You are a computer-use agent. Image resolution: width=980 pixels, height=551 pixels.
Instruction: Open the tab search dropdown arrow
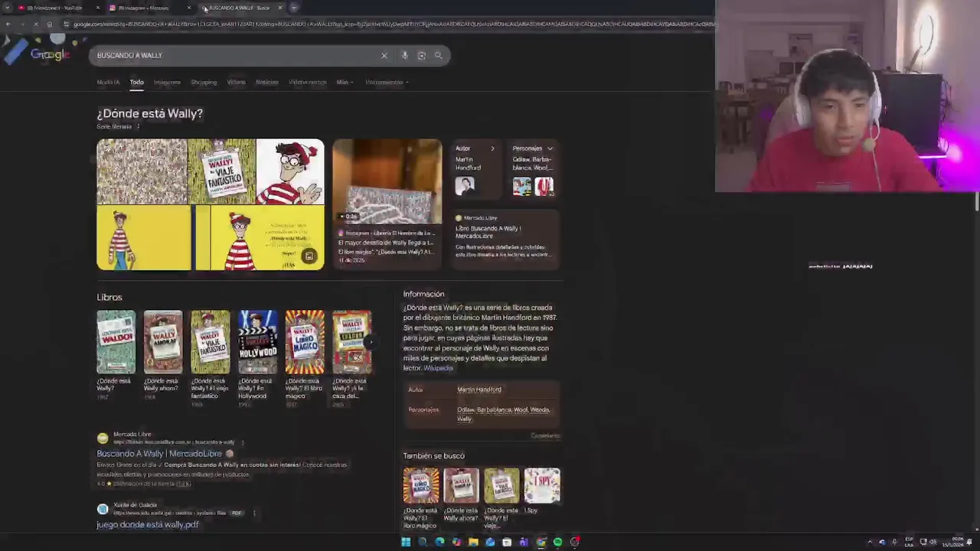tap(7, 8)
